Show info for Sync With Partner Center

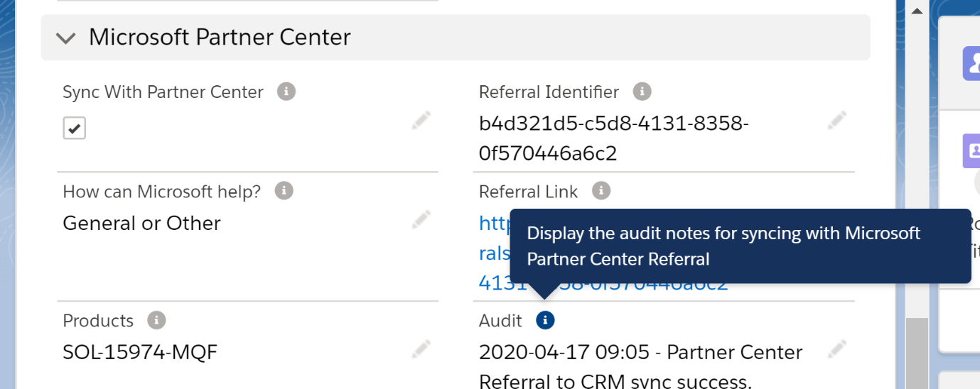click(x=286, y=92)
